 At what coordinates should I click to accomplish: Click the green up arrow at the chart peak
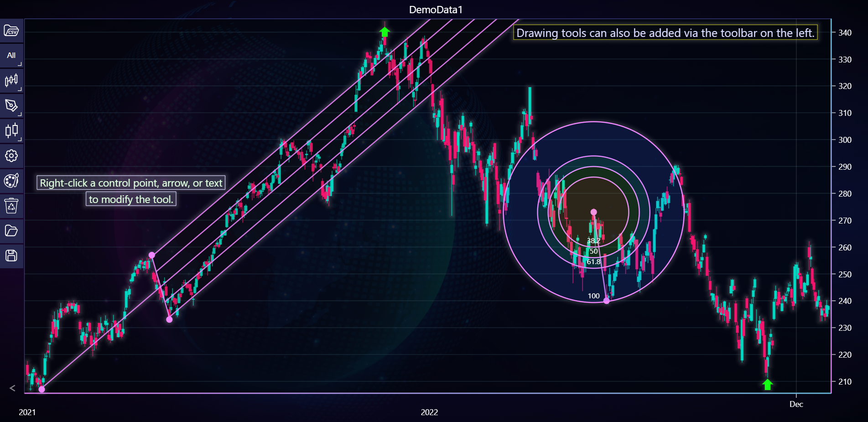click(385, 32)
